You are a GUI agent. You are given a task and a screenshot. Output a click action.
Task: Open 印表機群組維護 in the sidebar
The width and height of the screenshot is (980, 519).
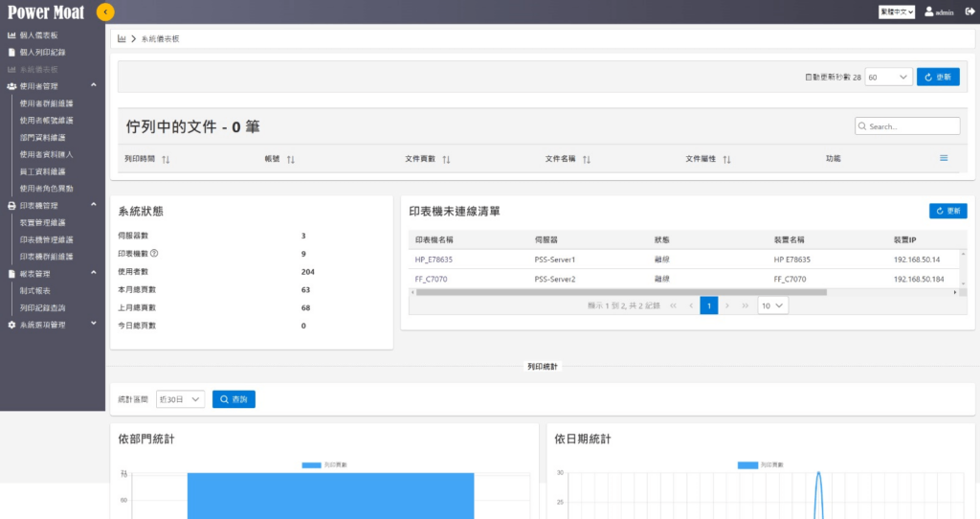point(46,257)
